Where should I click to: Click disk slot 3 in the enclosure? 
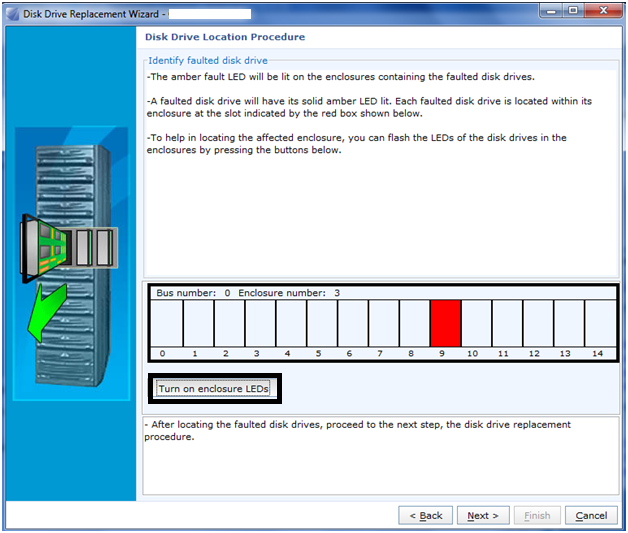click(x=260, y=322)
